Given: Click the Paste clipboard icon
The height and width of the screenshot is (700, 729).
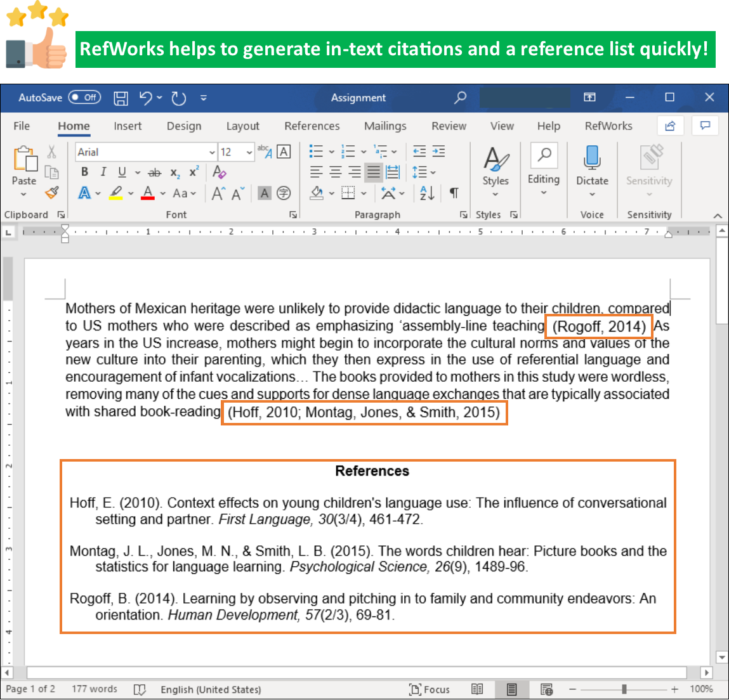Looking at the screenshot, I should tap(25, 159).
